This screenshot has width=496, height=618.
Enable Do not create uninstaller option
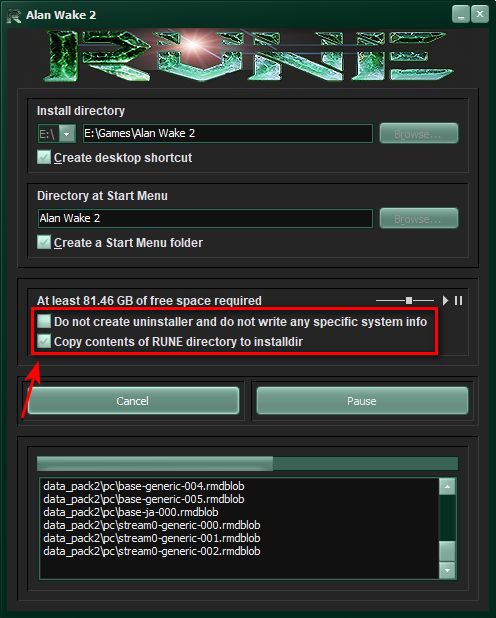coord(44,321)
